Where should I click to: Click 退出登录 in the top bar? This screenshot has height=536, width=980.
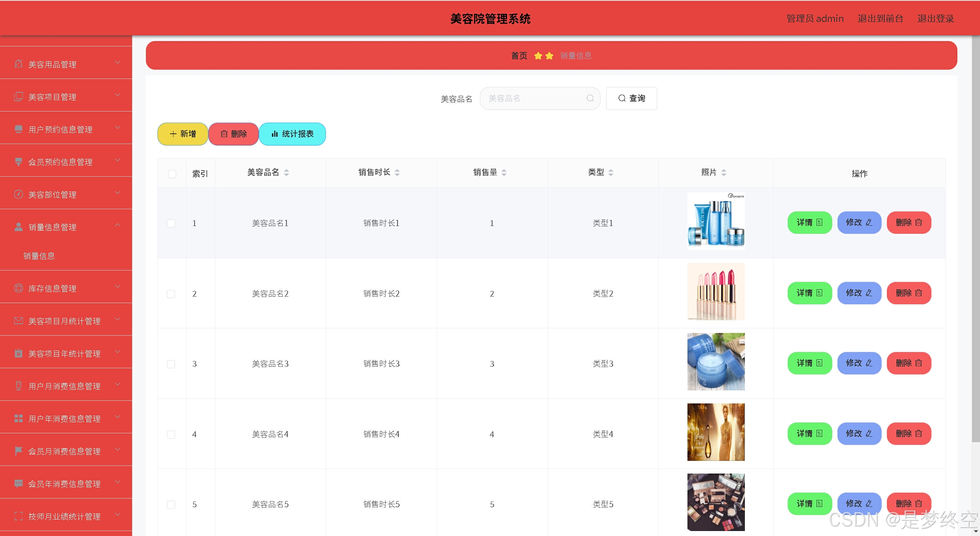coord(935,19)
